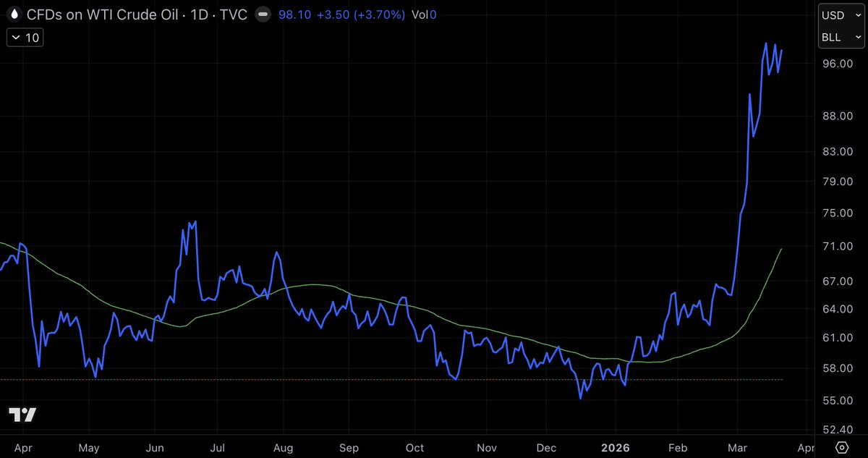Open the BLL unit selector
This screenshot has height=458, width=868.
pyautogui.click(x=840, y=38)
